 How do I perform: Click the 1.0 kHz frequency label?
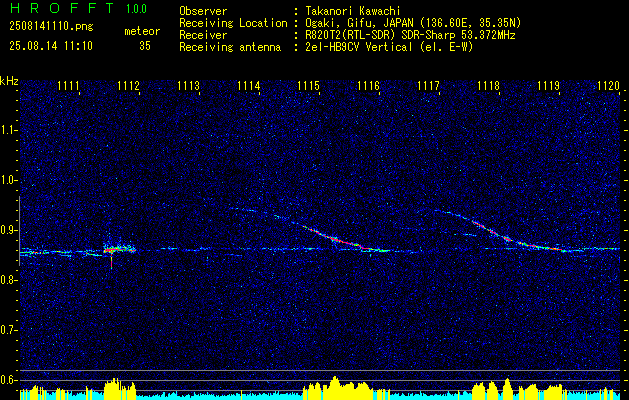click(8, 181)
